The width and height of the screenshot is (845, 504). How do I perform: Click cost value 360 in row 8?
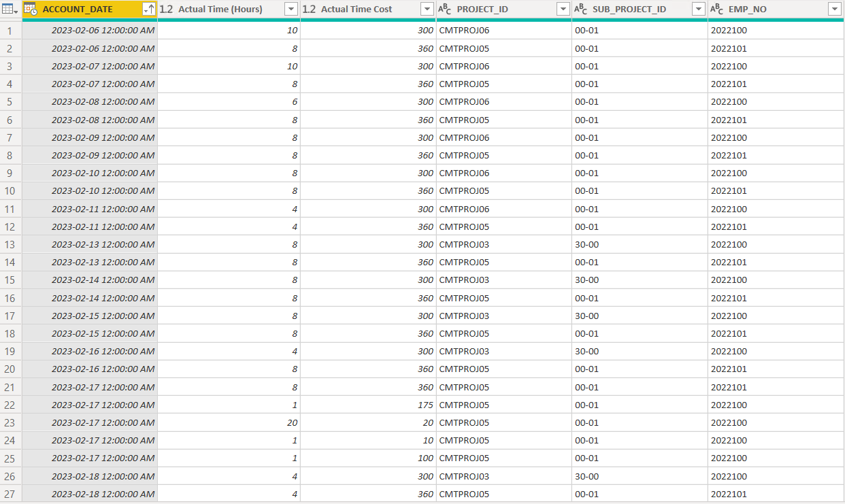click(368, 155)
